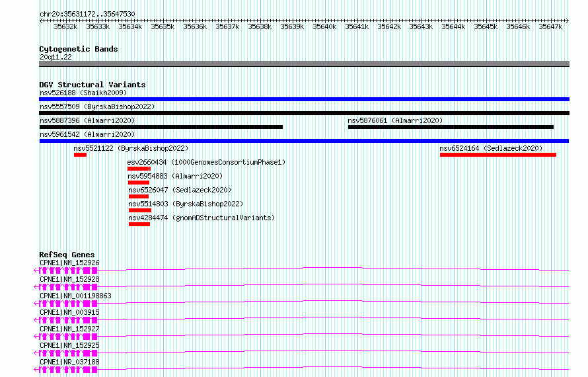Screen dimensions: 588x377
Task: Click the chr20:35631172..35647530 coordinate label
Action: pos(87,14)
